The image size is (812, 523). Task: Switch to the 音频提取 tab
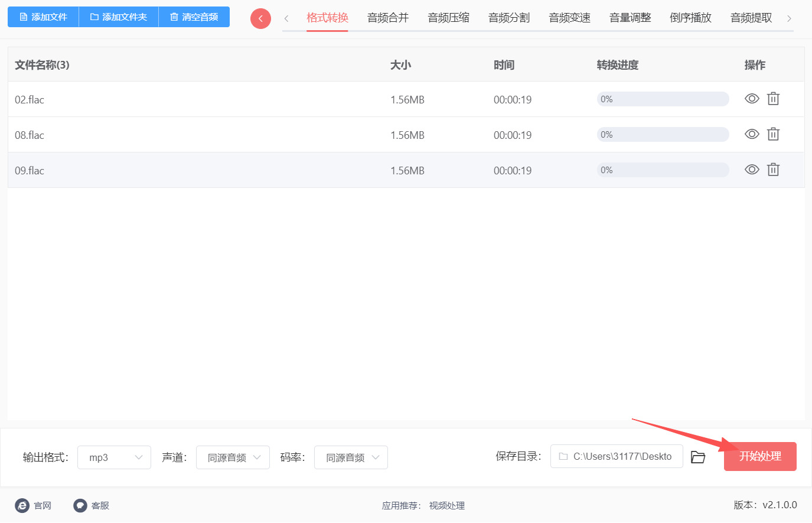pyautogui.click(x=751, y=18)
